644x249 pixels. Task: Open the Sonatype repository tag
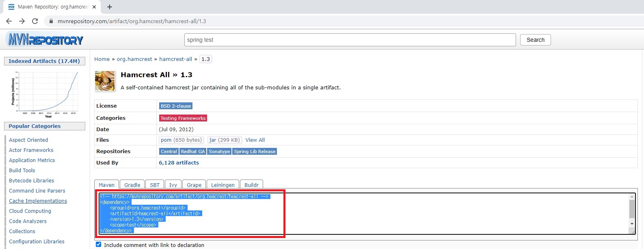tap(220, 152)
